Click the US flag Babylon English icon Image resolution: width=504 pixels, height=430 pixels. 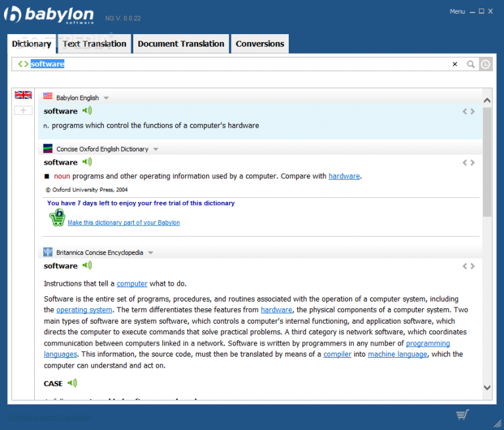tap(48, 96)
